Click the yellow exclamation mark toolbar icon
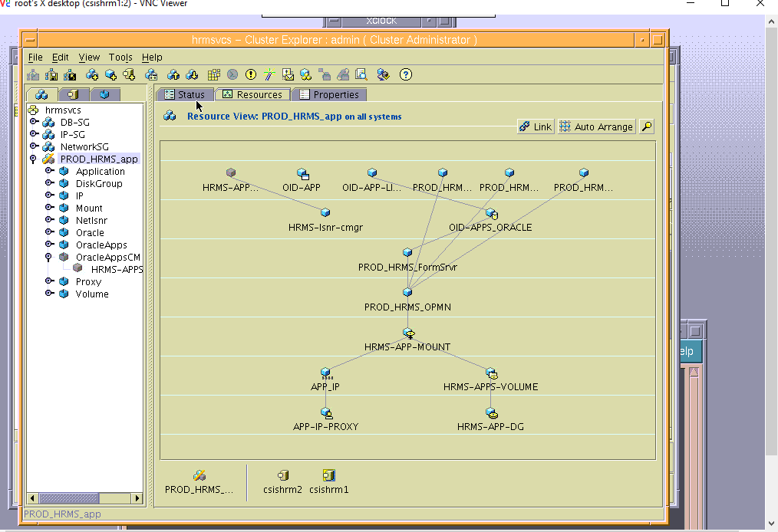This screenshot has width=778, height=532. click(251, 74)
